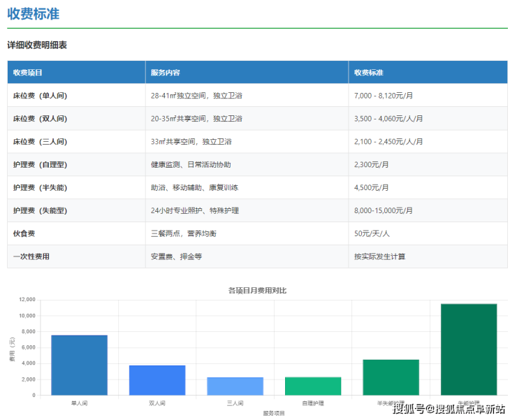Select the 双人间 bar in the chart
The height and width of the screenshot is (420, 517).
157,379
